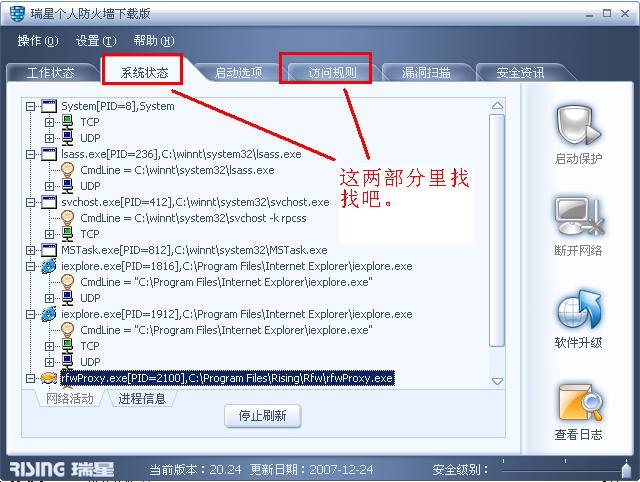Switch to the 工作状态 tab

[x=51, y=73]
